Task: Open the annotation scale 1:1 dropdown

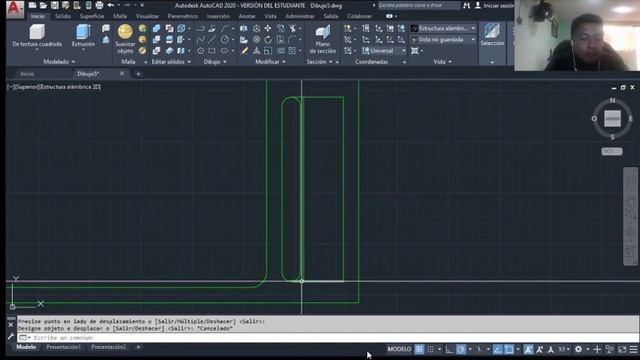Action: coord(564,349)
